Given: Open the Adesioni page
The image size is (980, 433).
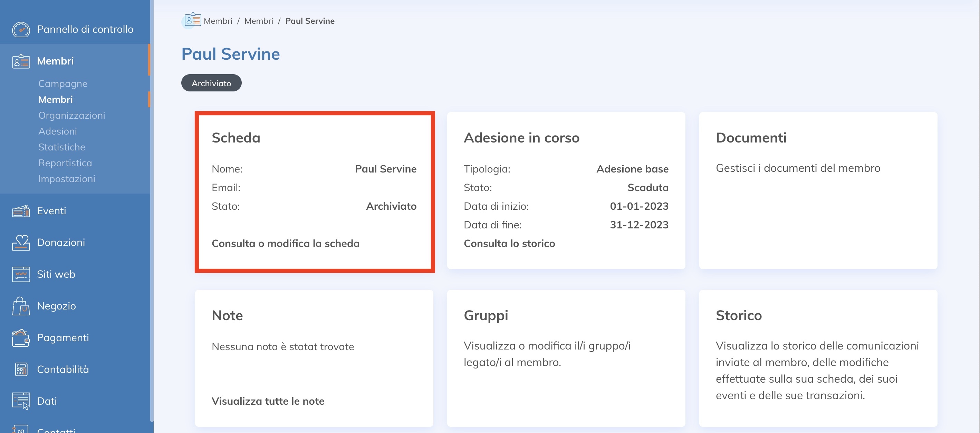Looking at the screenshot, I should (x=58, y=131).
